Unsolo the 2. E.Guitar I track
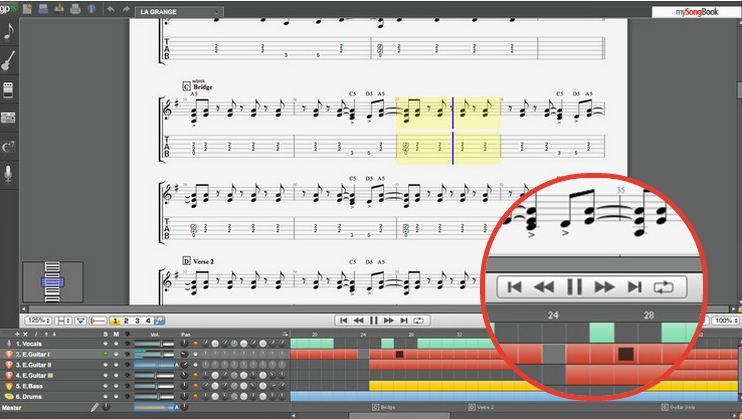 (105, 354)
